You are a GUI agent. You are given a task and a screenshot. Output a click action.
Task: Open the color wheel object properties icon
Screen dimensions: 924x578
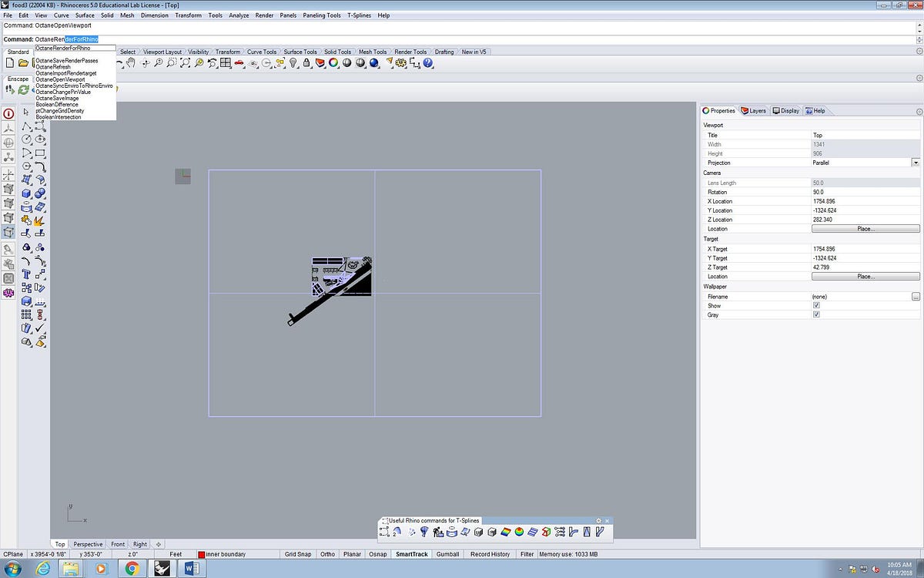pos(333,63)
